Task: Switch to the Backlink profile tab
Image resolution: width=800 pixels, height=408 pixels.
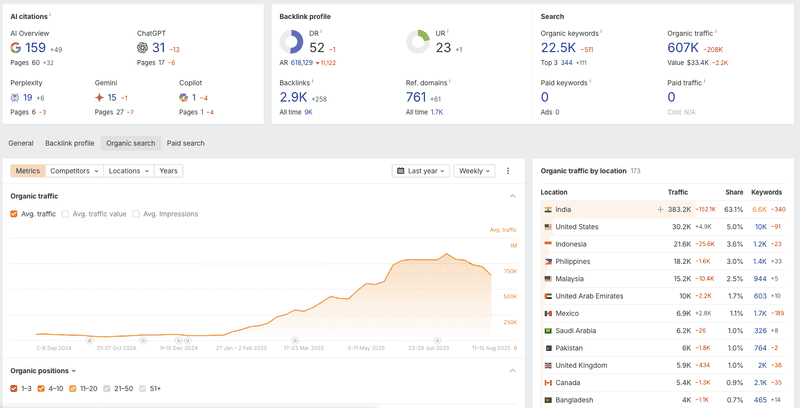Action: coord(69,143)
